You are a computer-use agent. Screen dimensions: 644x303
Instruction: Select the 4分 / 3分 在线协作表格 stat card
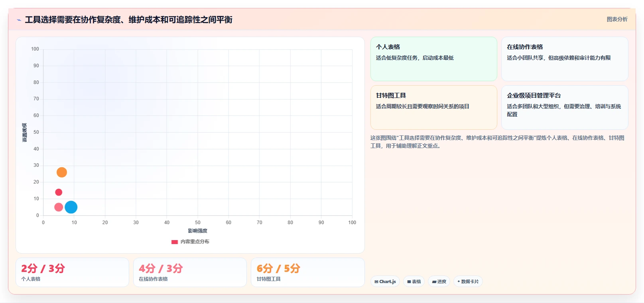190,272
